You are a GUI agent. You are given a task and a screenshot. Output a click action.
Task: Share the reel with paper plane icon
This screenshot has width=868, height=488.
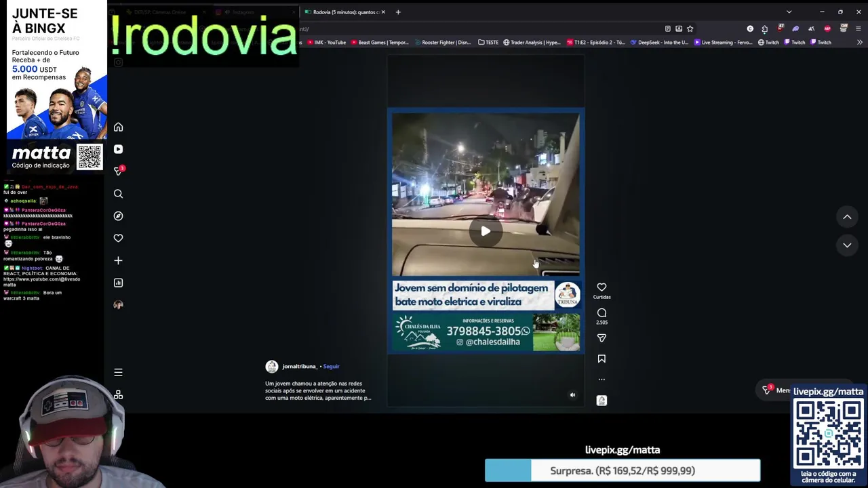pyautogui.click(x=601, y=338)
